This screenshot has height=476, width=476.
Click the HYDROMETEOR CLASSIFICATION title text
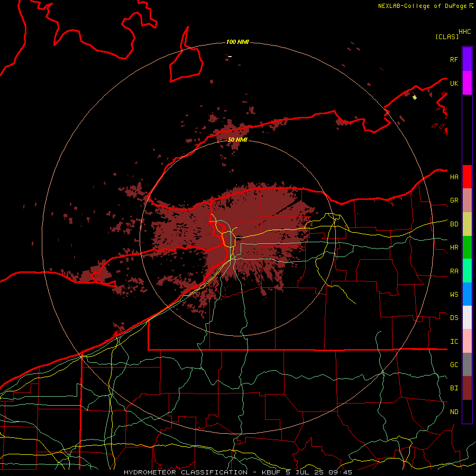[x=186, y=472]
